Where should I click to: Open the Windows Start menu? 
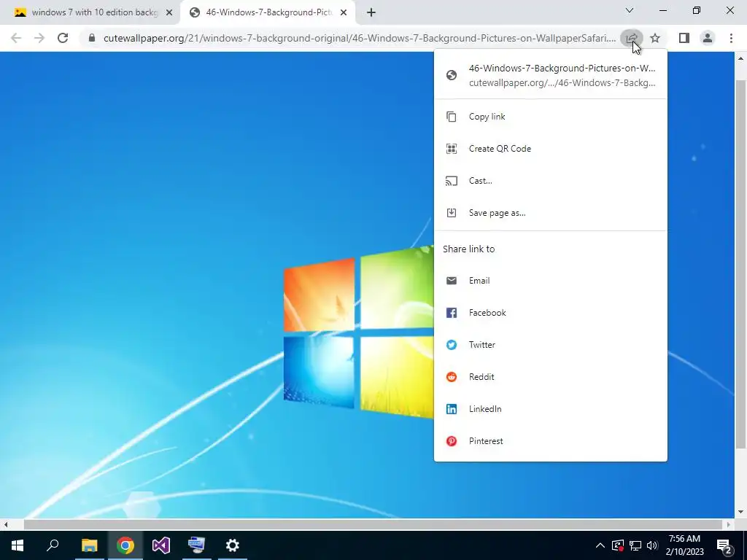coord(18,545)
